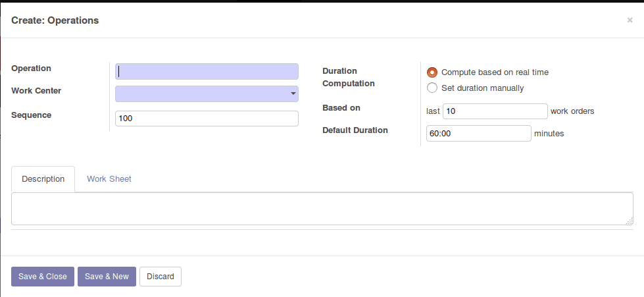
Task: Click the text area resize handle
Action: [x=630, y=221]
